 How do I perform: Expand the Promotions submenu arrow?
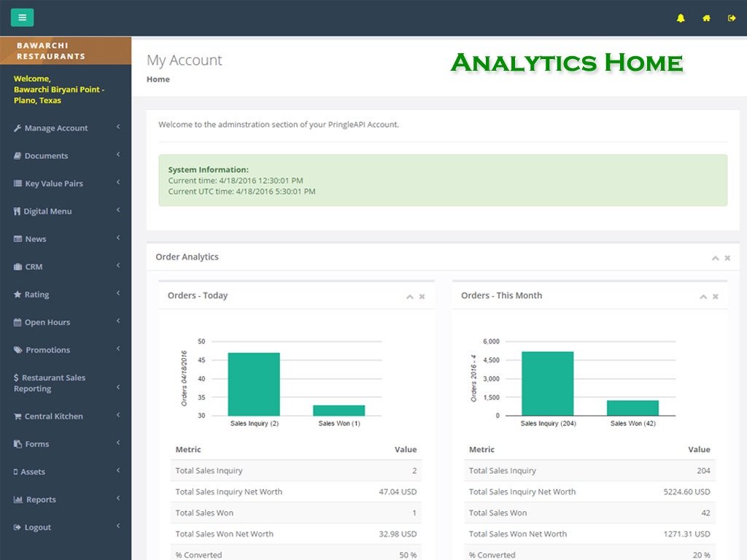pyautogui.click(x=118, y=349)
